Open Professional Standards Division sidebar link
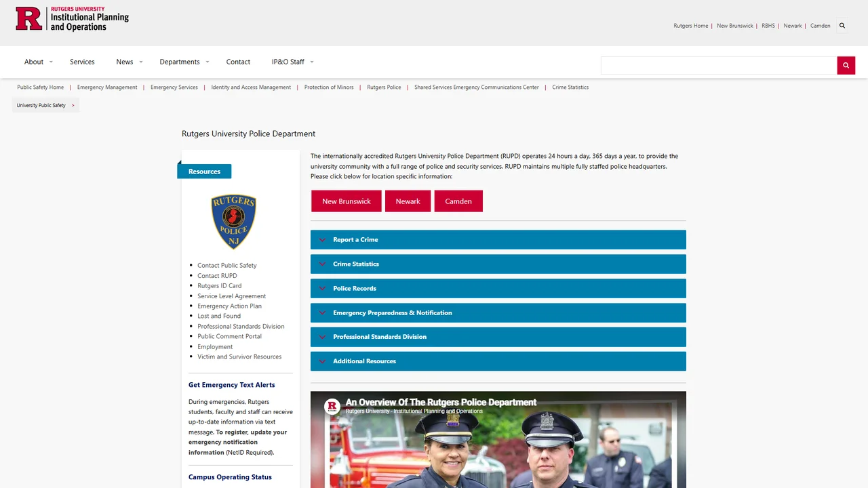The width and height of the screenshot is (868, 488). (x=241, y=327)
